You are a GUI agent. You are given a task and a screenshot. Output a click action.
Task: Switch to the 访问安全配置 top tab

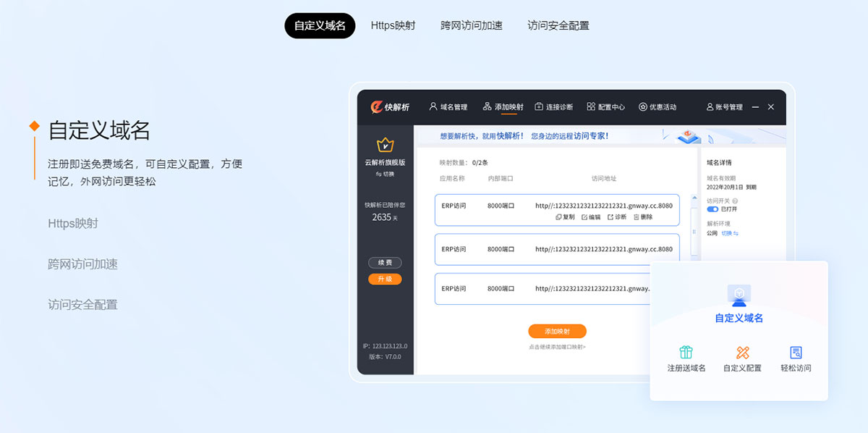click(558, 25)
